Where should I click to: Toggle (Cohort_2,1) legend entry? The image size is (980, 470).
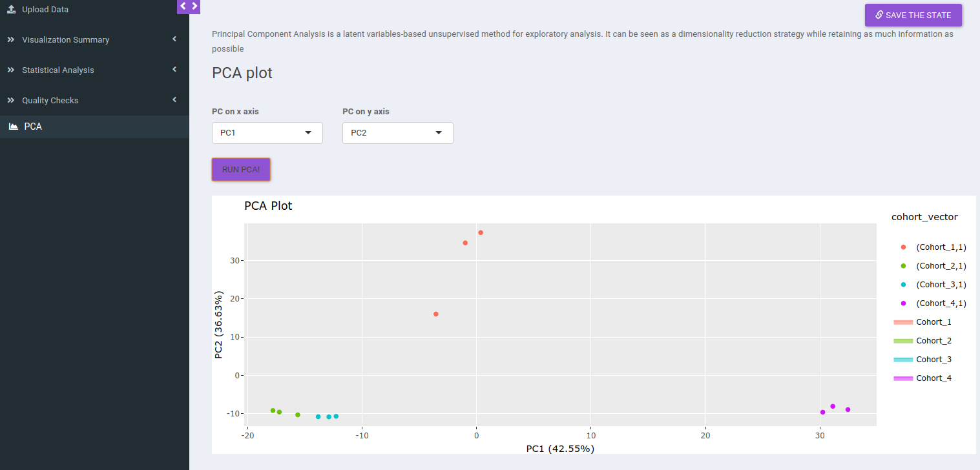pyautogui.click(x=930, y=266)
